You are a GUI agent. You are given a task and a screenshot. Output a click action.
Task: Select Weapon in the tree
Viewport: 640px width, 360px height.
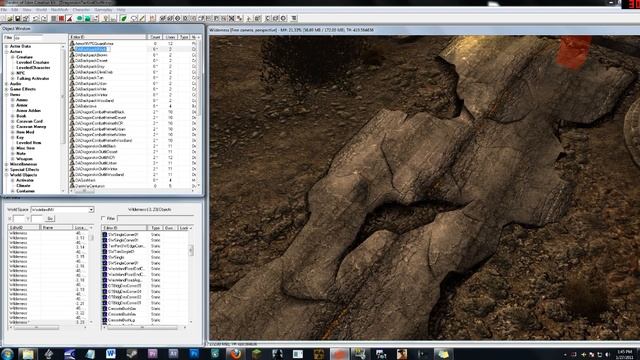[24, 159]
